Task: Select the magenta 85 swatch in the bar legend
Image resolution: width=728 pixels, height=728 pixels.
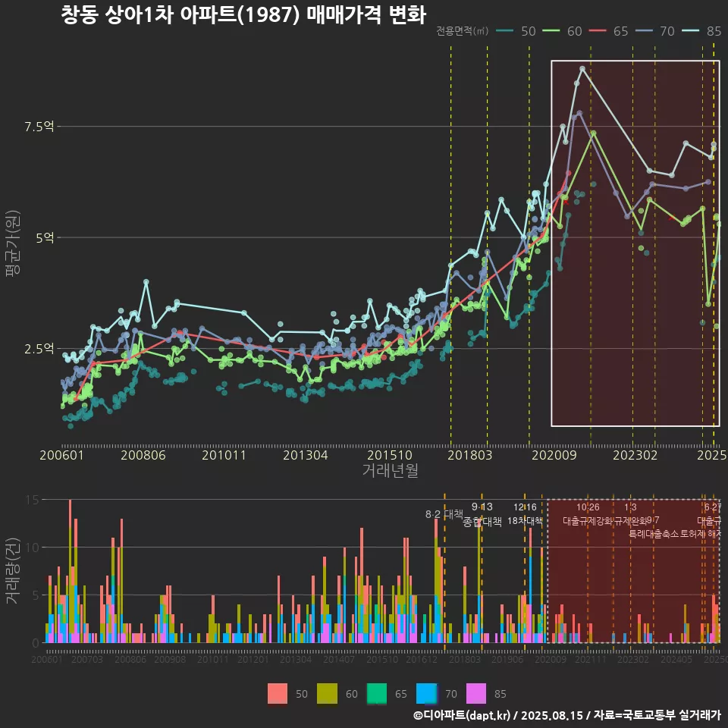Action: pos(476,694)
